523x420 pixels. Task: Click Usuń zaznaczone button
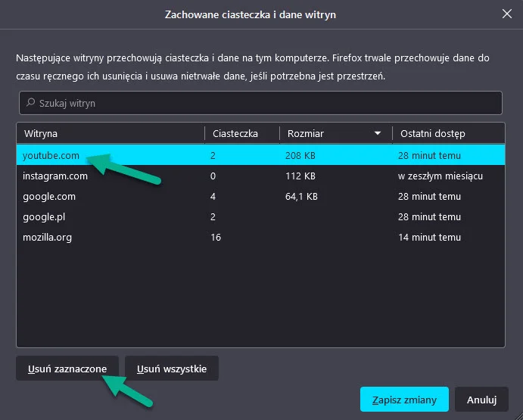[67, 369]
